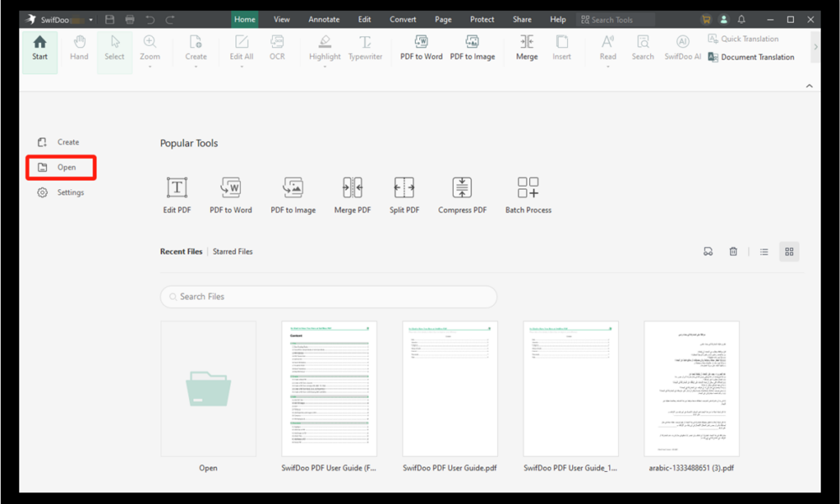The height and width of the screenshot is (504, 840).
Task: Click Merge PDF under Popular Tools
Action: tap(353, 195)
